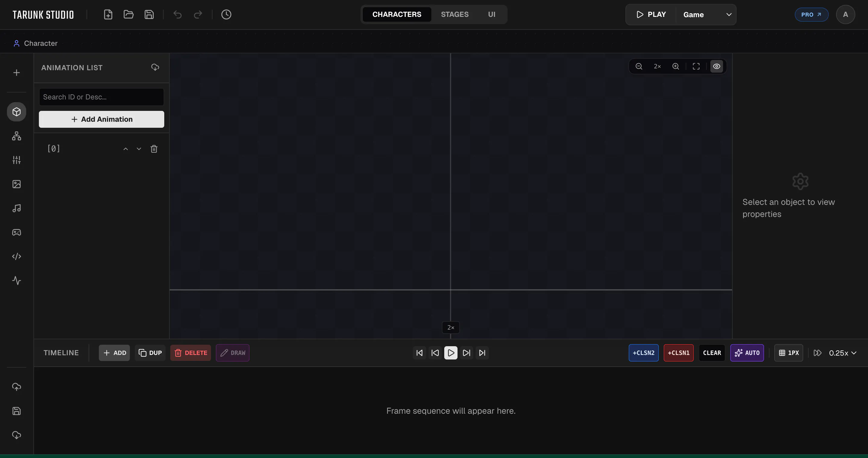Jump to last frame
Viewport: 868px width, 458px height.
click(482, 353)
